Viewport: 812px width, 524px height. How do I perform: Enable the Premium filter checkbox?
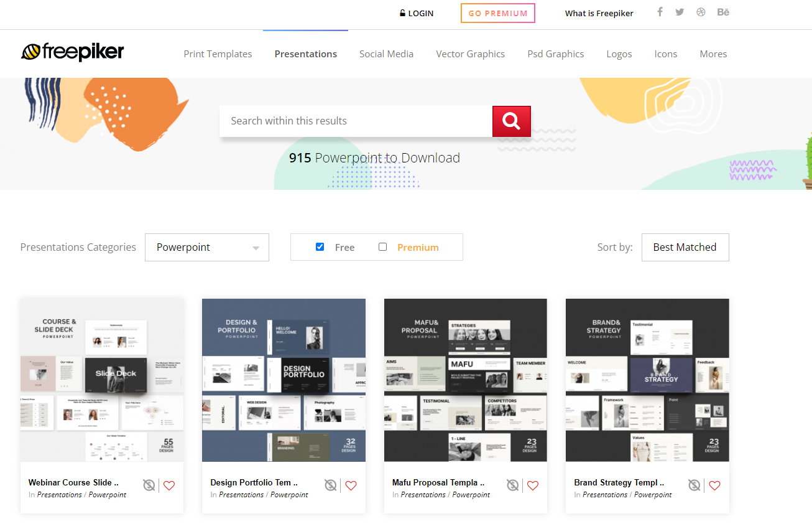(383, 247)
